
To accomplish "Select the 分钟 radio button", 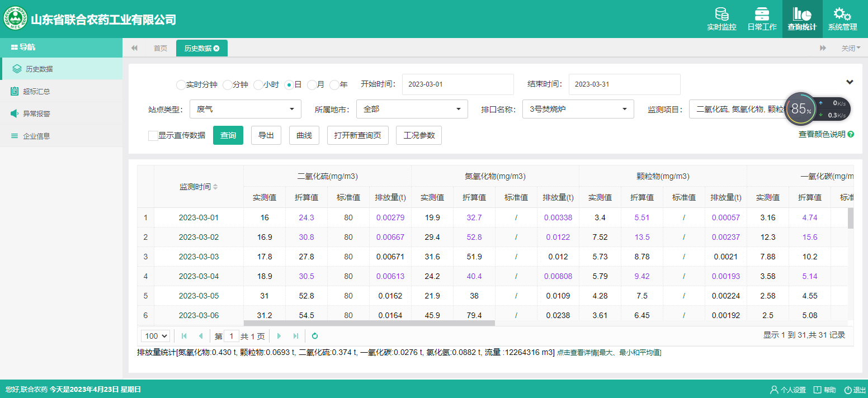I will click(x=227, y=85).
